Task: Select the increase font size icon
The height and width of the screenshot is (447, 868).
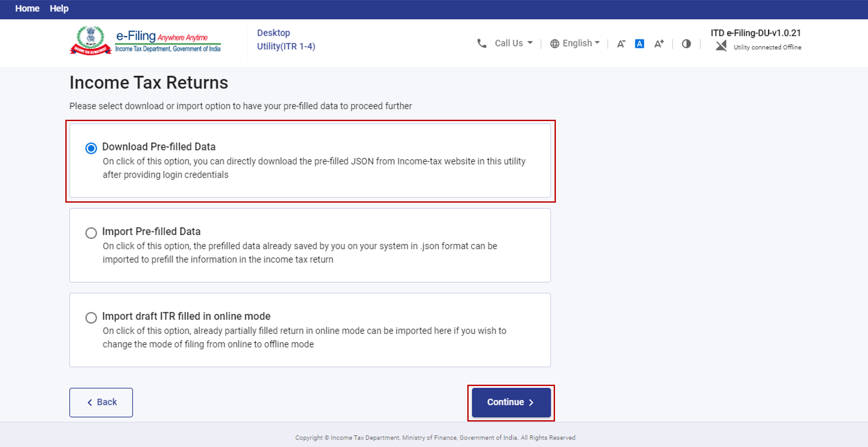Action: (659, 43)
